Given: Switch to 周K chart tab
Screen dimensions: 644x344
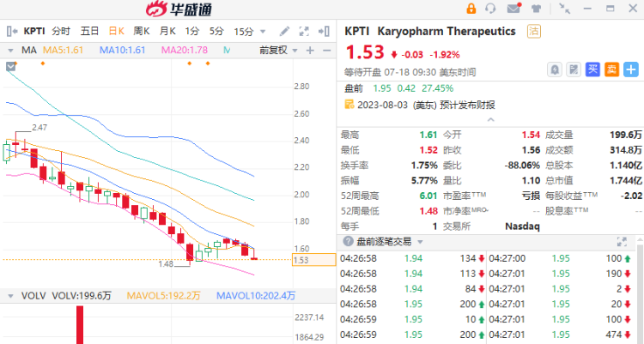Looking at the screenshot, I should pos(142,31).
